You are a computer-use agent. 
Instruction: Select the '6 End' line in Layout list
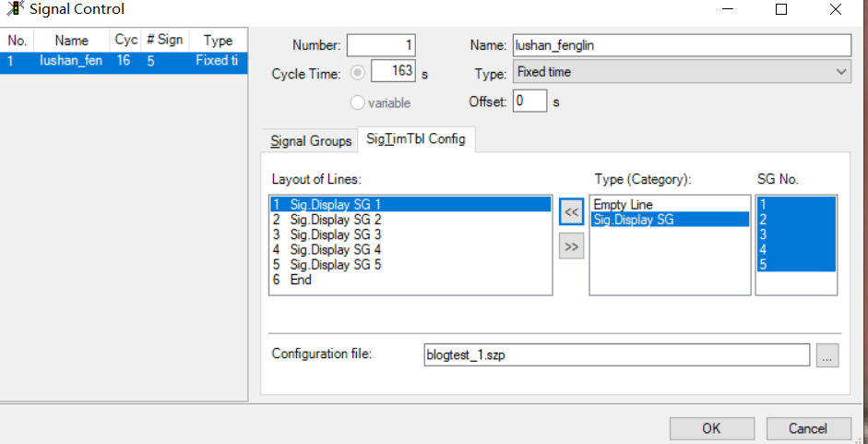[x=410, y=280]
